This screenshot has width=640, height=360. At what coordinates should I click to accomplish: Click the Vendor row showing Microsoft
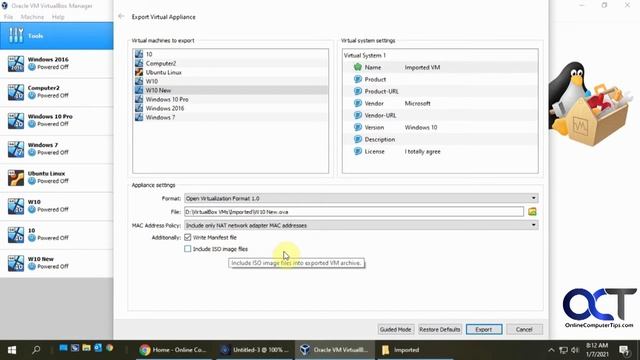click(x=440, y=103)
